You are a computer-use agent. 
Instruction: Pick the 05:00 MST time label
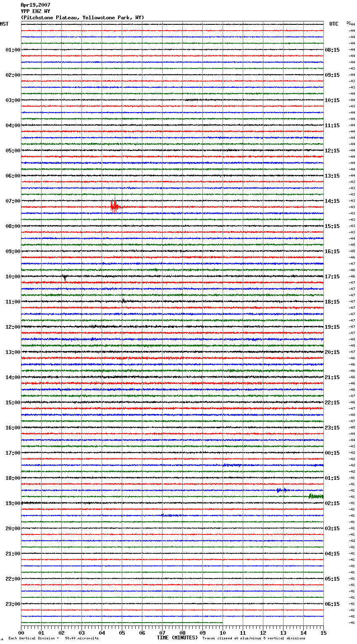pyautogui.click(x=13, y=151)
